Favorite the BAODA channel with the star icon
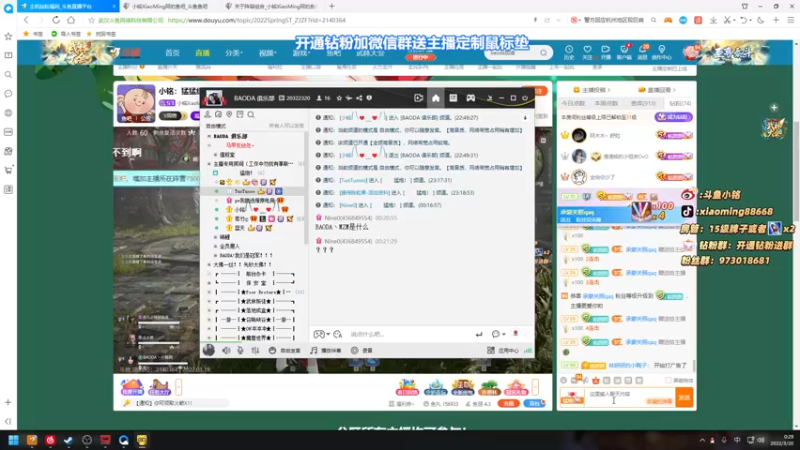 point(339,98)
